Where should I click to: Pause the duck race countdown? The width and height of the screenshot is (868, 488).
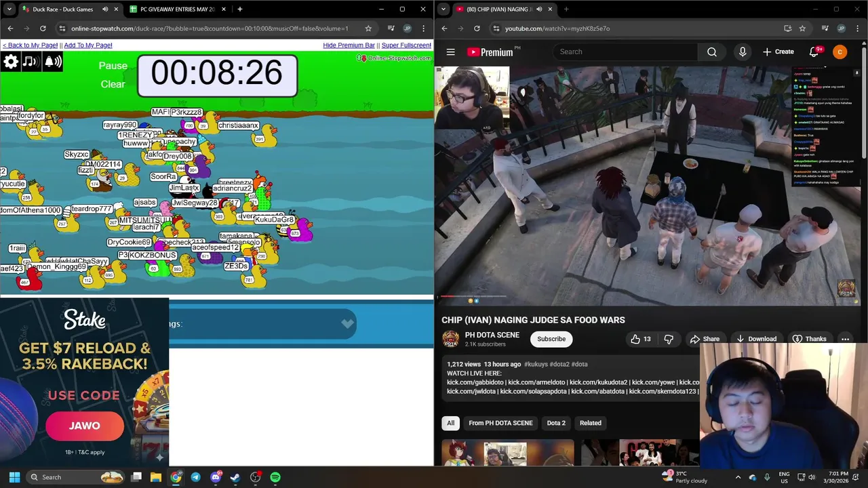pos(113,66)
